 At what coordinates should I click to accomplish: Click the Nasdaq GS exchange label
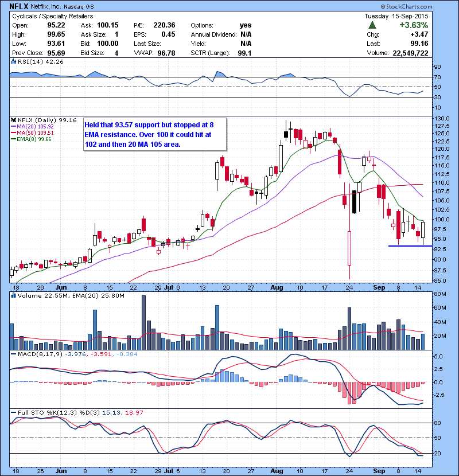79,7
